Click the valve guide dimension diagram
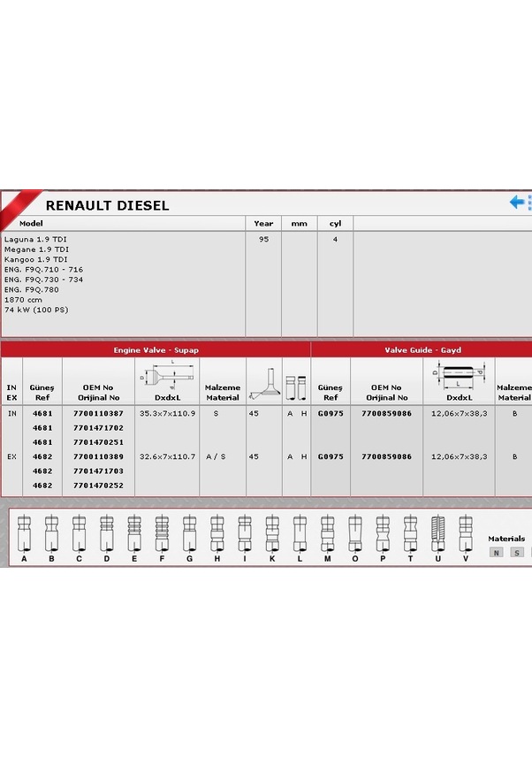The width and height of the screenshot is (532, 758). tap(459, 377)
